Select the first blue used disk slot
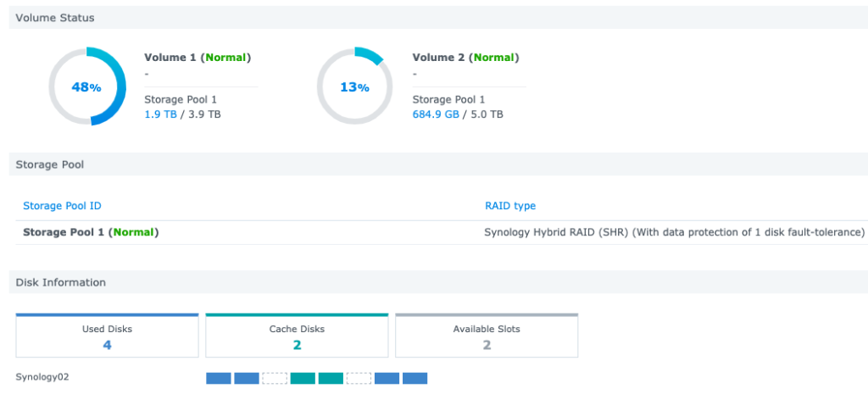 [x=218, y=378]
